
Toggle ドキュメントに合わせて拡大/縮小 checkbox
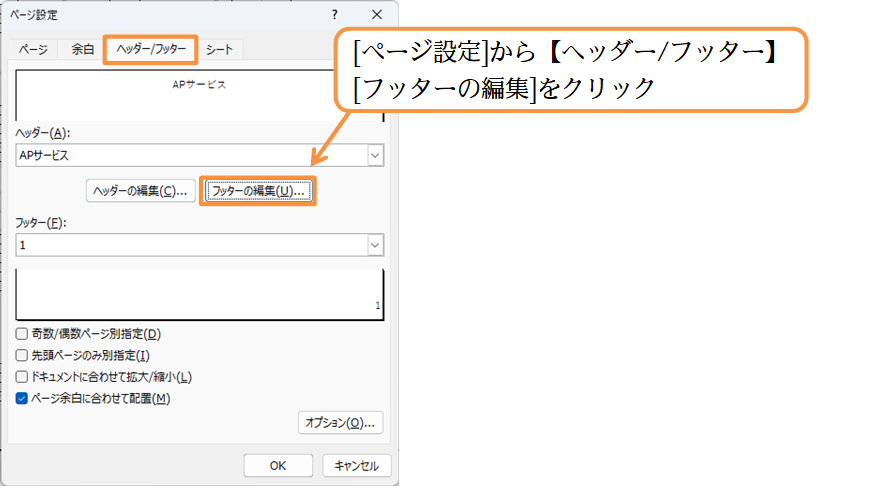22,376
